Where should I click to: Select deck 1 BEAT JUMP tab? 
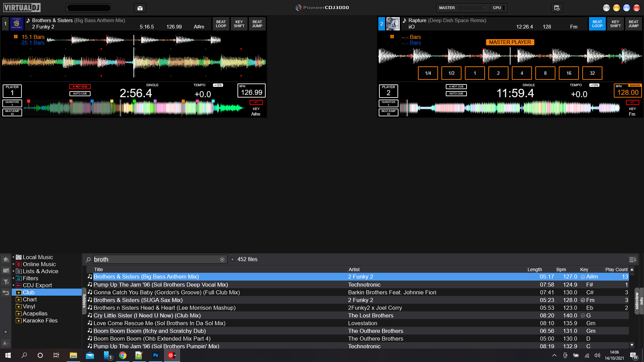(x=257, y=24)
